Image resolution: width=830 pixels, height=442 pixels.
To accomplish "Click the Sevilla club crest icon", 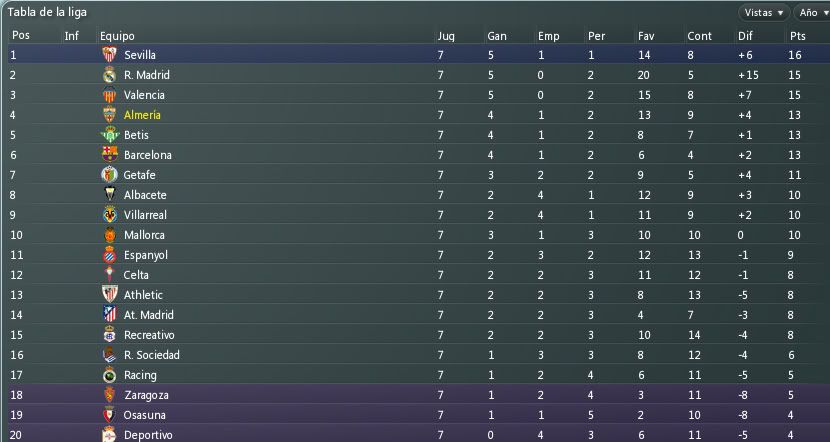I will point(110,55).
